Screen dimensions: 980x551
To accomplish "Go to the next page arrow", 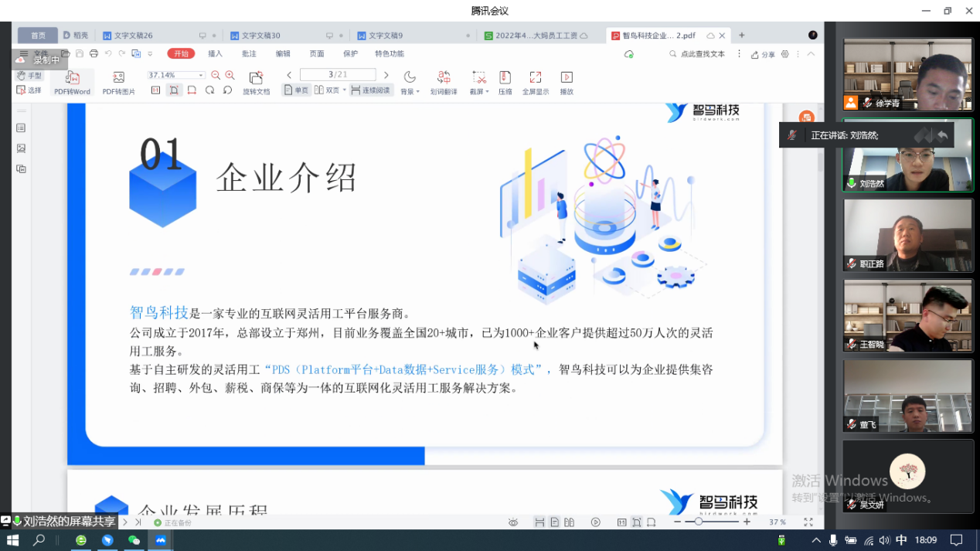I will tap(386, 75).
